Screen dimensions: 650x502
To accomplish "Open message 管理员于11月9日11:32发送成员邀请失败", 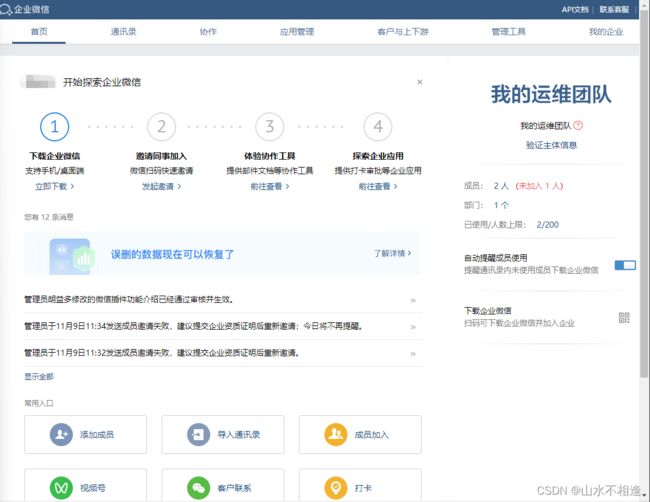I will pyautogui.click(x=162, y=353).
